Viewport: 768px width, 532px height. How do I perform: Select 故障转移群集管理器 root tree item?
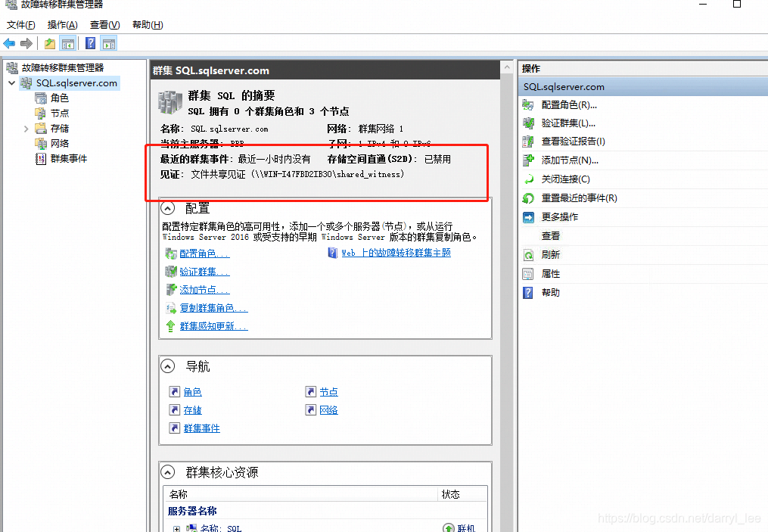point(63,67)
